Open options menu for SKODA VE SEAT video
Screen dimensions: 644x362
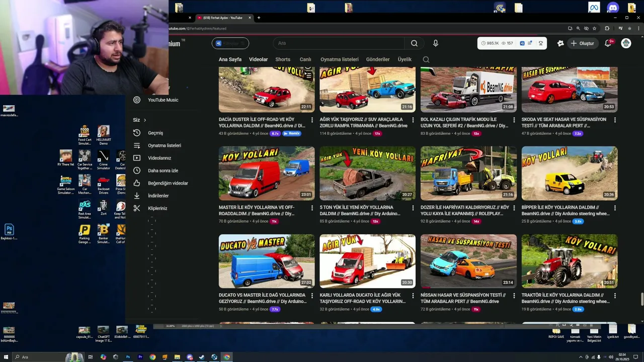[x=615, y=120]
